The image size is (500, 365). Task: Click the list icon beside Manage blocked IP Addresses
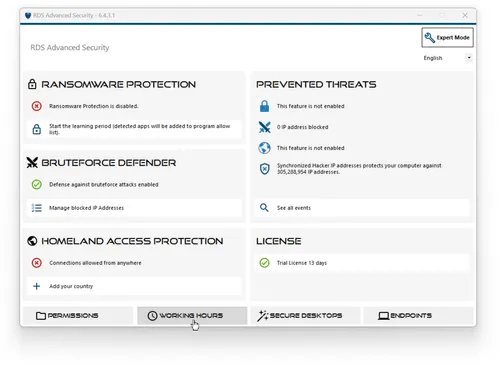pyautogui.click(x=37, y=208)
